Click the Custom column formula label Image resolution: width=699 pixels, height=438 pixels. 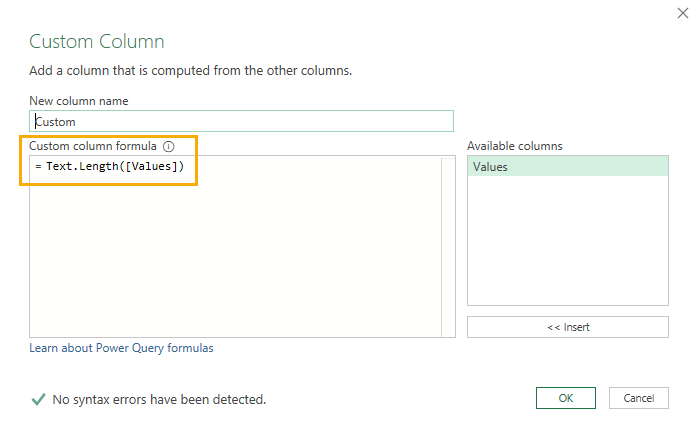click(93, 146)
